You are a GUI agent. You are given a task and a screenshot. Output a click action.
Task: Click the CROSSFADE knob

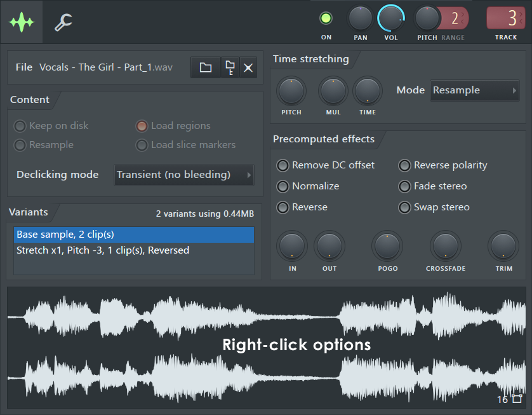446,246
